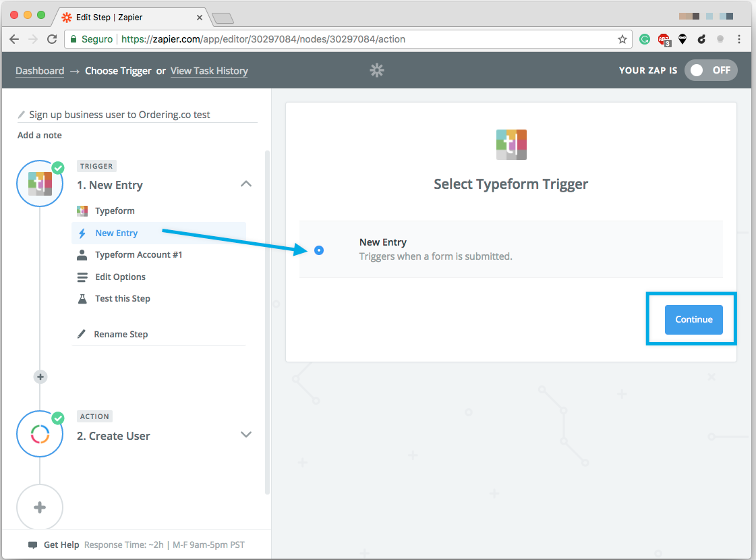Add a step with the small plus between steps
756x560 pixels.
40,376
